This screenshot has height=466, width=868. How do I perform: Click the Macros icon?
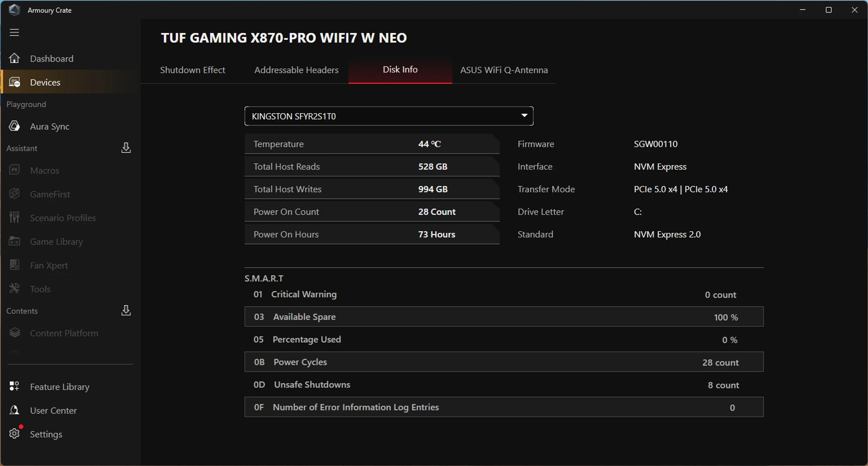tap(14, 170)
